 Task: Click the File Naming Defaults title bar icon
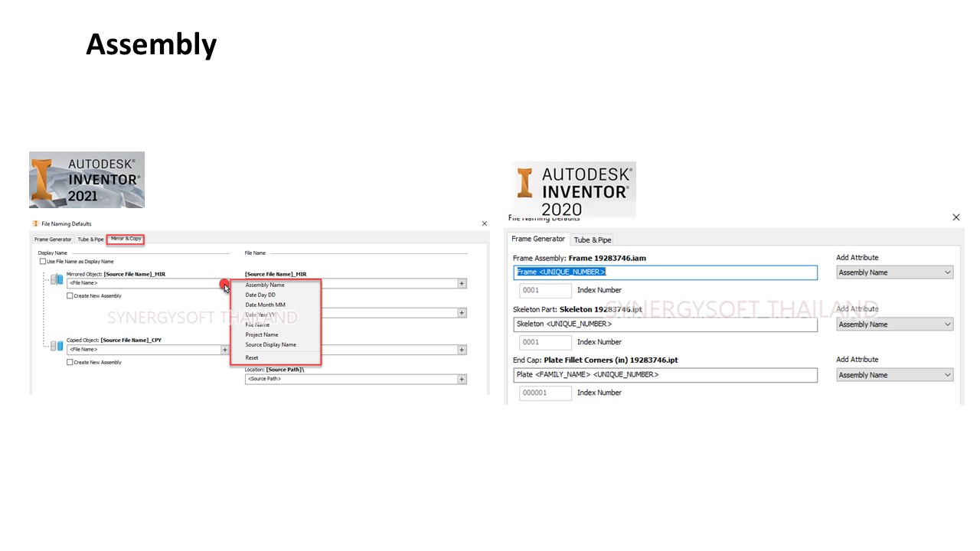35,223
